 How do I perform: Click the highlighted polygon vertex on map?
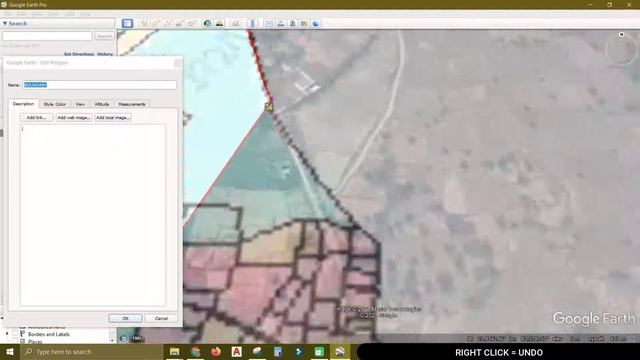pos(269,107)
